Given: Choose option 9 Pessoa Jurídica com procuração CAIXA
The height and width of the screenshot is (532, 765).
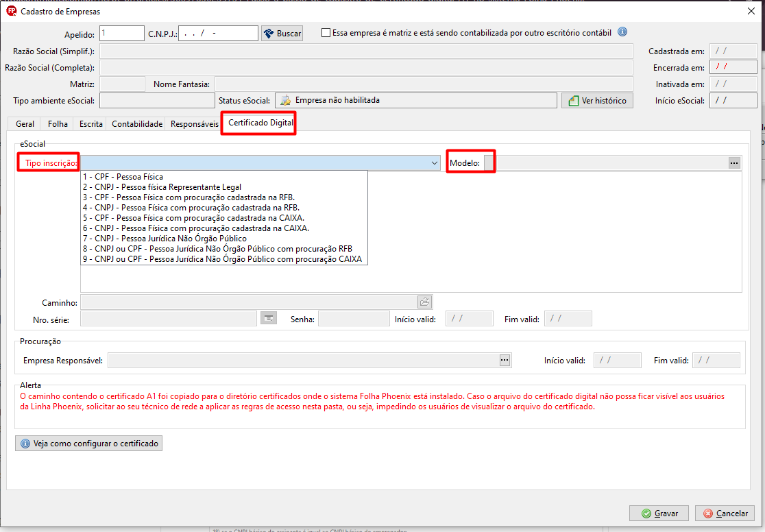Looking at the screenshot, I should [224, 258].
